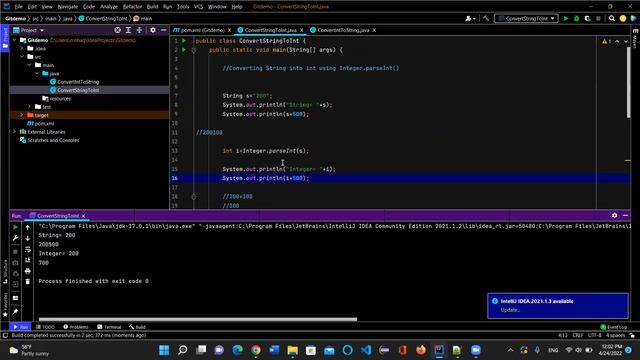Build the project with the hammer icon
This screenshot has width=640, height=360.
tap(486, 18)
